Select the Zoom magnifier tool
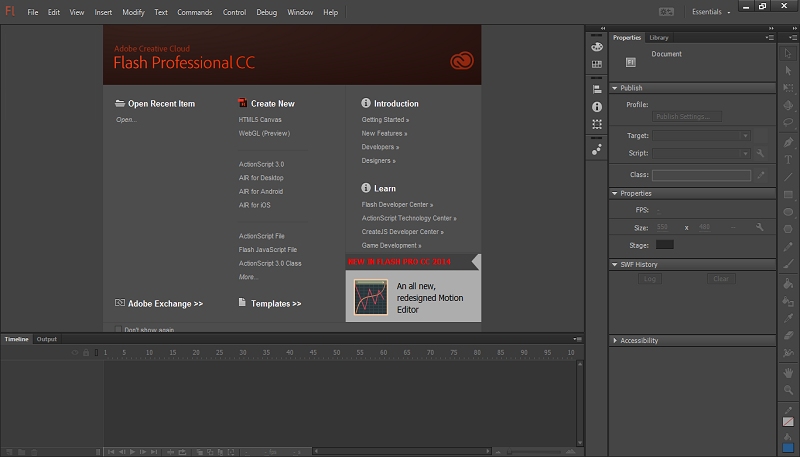This screenshot has height=457, width=800. click(788, 388)
